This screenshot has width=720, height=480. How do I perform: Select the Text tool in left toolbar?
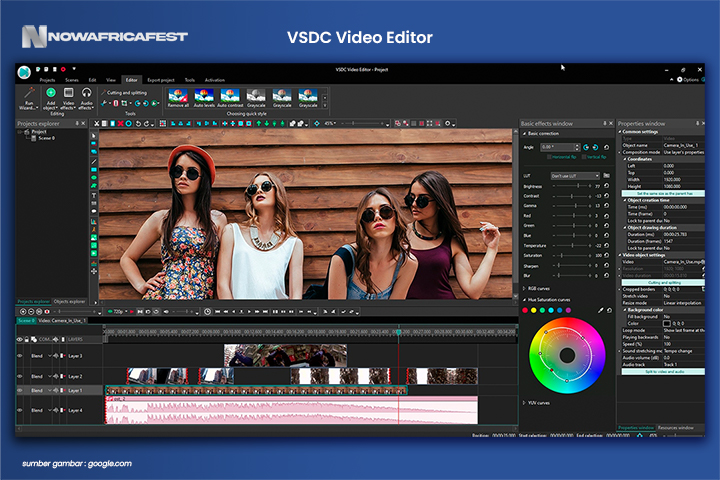click(94, 196)
